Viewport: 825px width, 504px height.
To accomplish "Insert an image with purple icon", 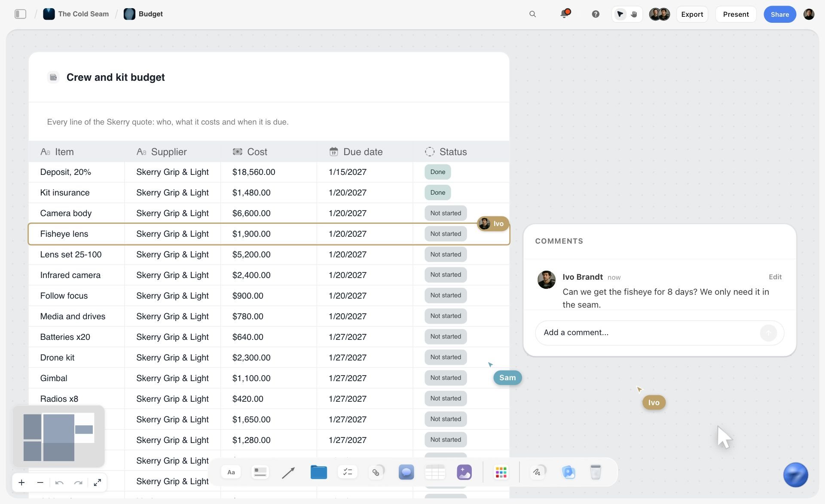I will [x=464, y=472].
